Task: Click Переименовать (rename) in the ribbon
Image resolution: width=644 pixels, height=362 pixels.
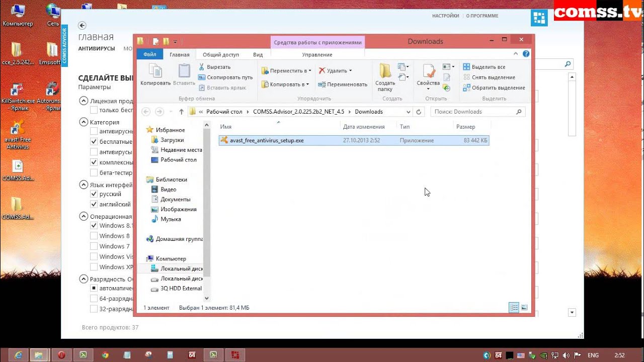Action: click(343, 84)
